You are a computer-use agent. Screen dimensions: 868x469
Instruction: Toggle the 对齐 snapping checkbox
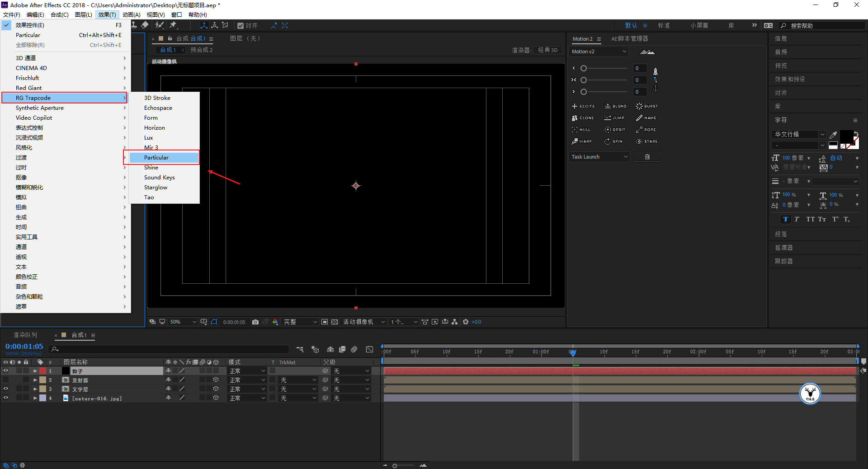[241, 26]
